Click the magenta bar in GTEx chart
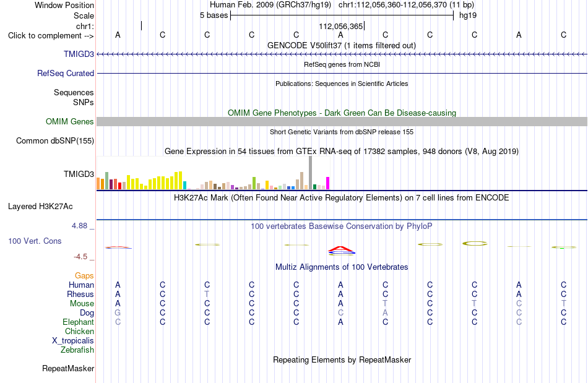The height and width of the screenshot is (383, 588). (x=328, y=183)
